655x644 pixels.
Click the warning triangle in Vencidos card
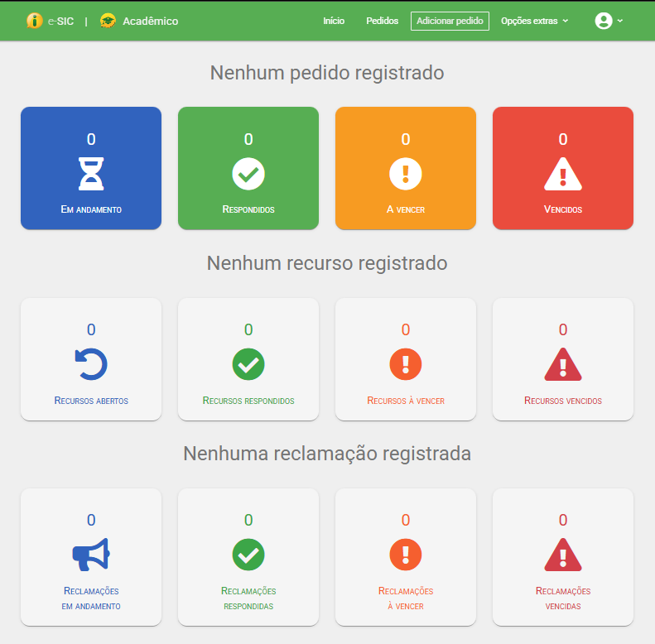563,174
